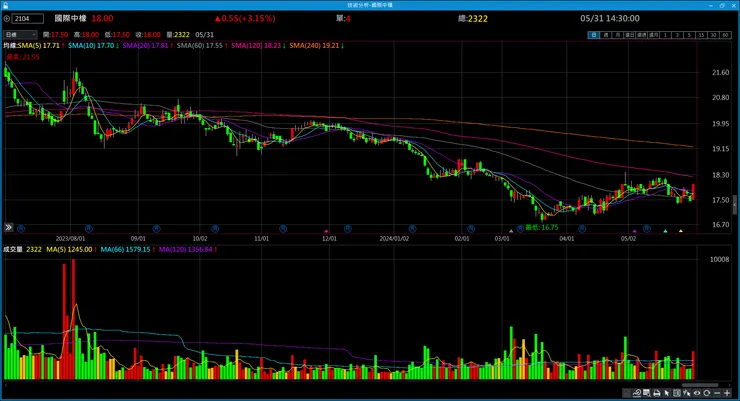740x401 pixels.
Task: Click the SMA(20) 17.81 indicator label
Action: (145, 45)
